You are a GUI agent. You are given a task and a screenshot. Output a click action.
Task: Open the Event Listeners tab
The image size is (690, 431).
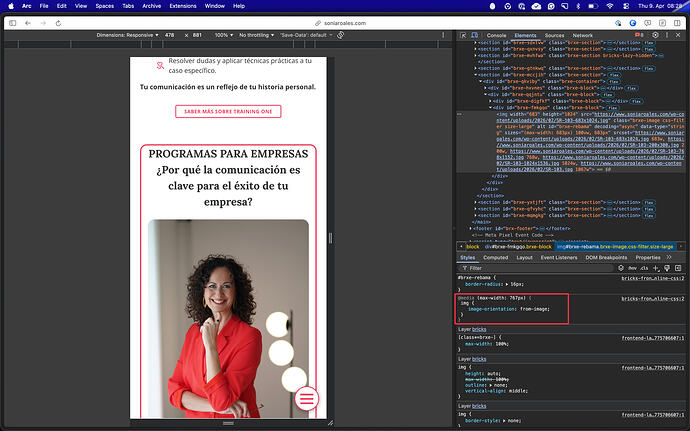[x=559, y=258]
